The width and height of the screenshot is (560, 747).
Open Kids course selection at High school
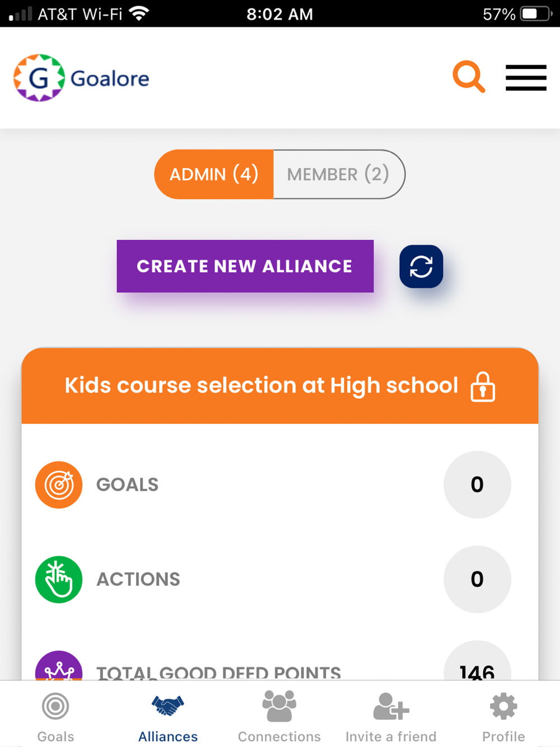(262, 385)
